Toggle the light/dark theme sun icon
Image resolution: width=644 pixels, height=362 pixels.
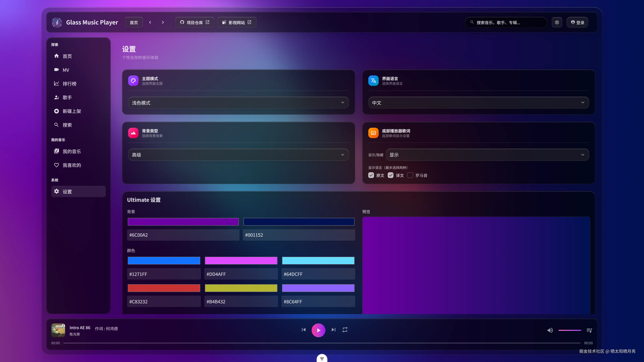pos(557,22)
